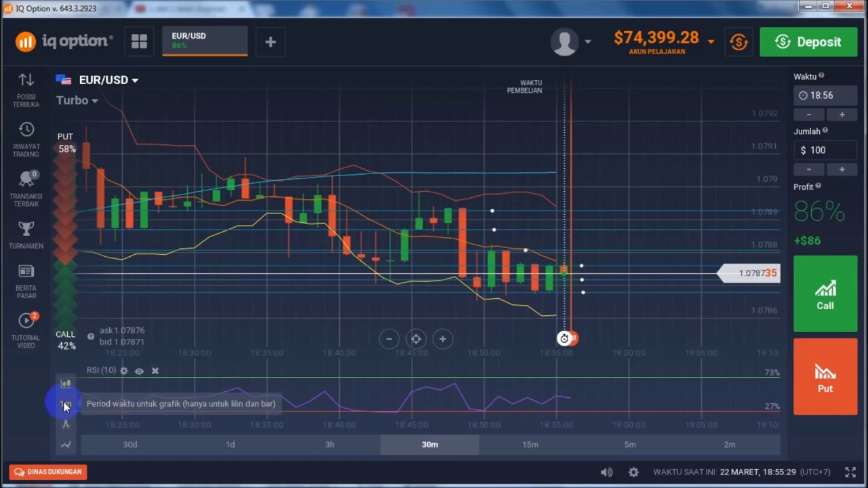868x488 pixels.
Task: Open the drawing tools compass icon
Action: click(66, 424)
